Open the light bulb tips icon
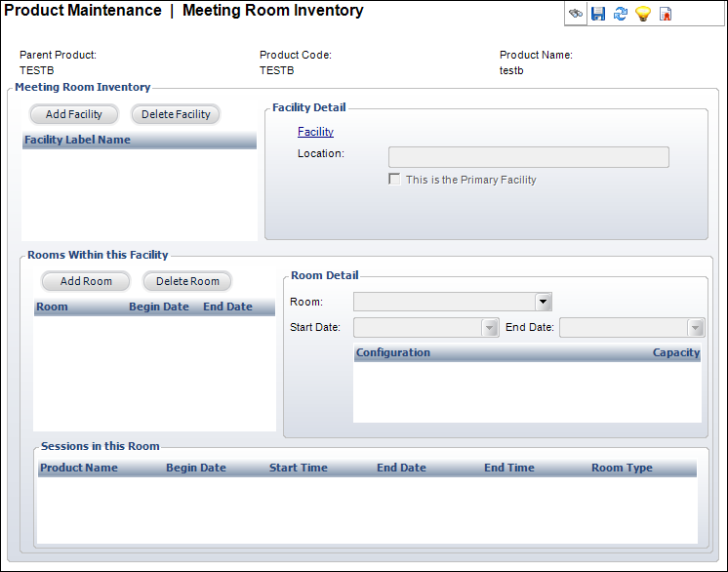This screenshot has height=572, width=728. pos(643,14)
